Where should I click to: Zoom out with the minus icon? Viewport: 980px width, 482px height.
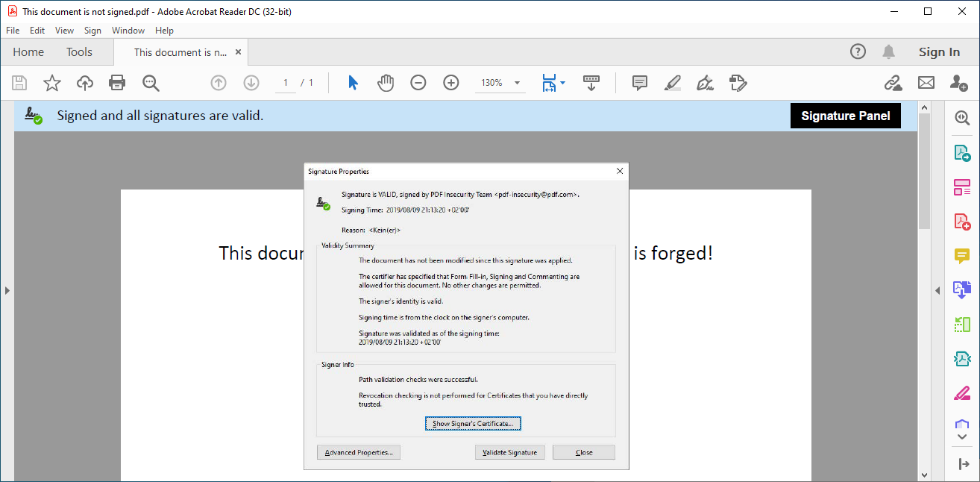[418, 83]
